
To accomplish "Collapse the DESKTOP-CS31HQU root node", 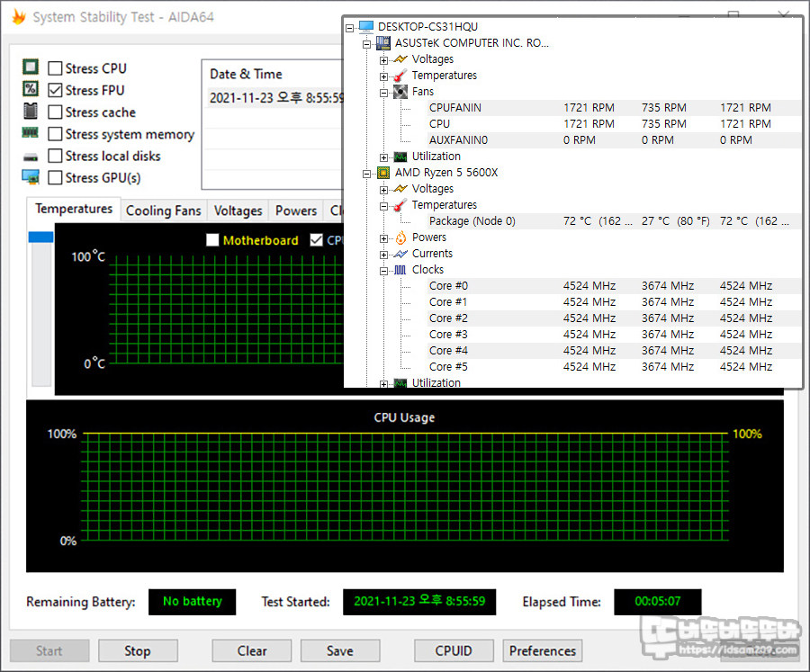I will (x=350, y=28).
